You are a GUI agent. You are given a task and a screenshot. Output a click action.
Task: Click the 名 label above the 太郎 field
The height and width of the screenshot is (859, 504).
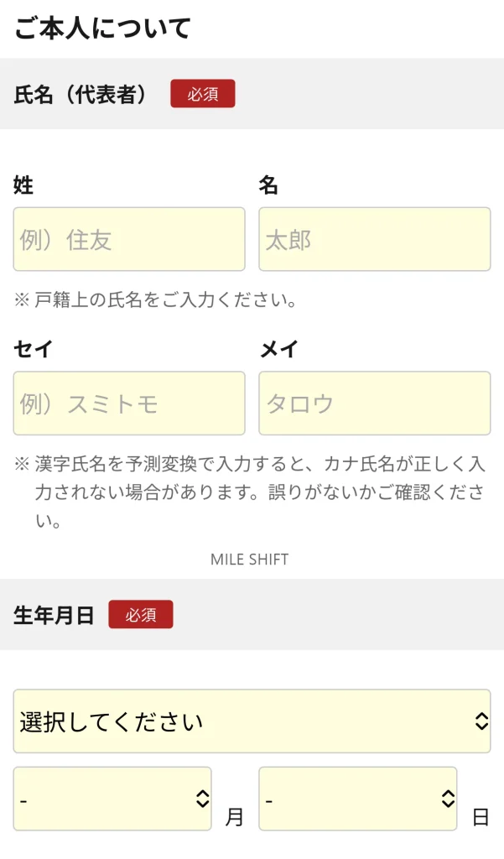pos(268,185)
